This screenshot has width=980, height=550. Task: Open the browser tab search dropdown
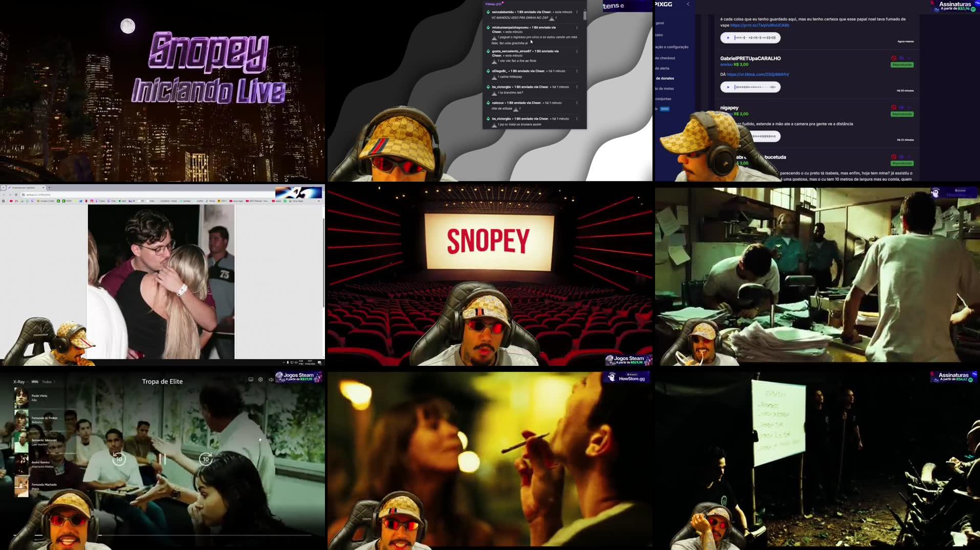[x=3, y=187]
